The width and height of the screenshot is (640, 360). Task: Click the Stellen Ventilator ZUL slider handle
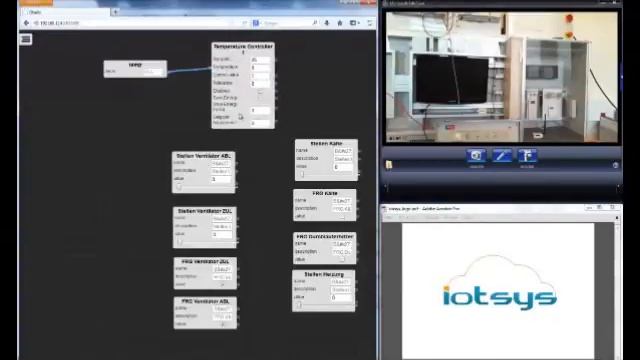180,242
